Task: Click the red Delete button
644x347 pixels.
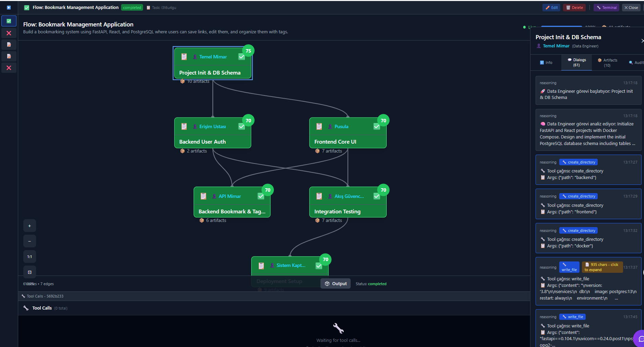Action: [x=574, y=8]
